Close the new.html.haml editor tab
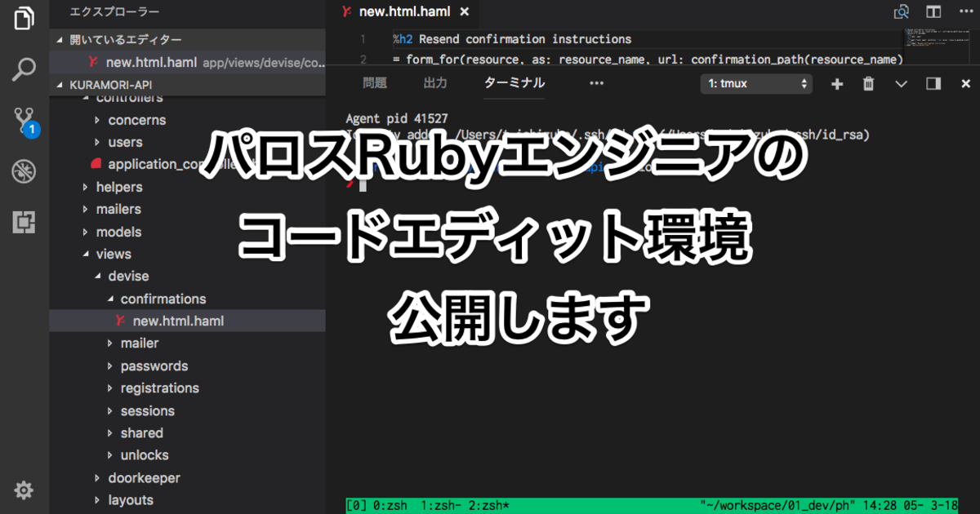 click(465, 12)
